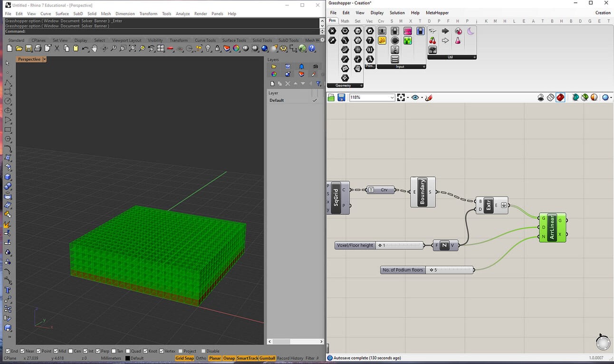The image size is (614, 364).
Task: Expand the Util panel plus button
Action: 474,57
